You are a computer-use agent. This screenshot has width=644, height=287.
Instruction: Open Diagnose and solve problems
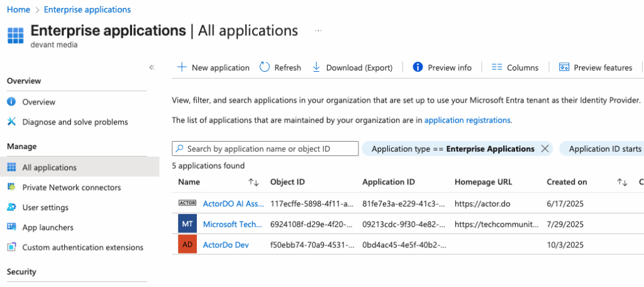point(75,121)
